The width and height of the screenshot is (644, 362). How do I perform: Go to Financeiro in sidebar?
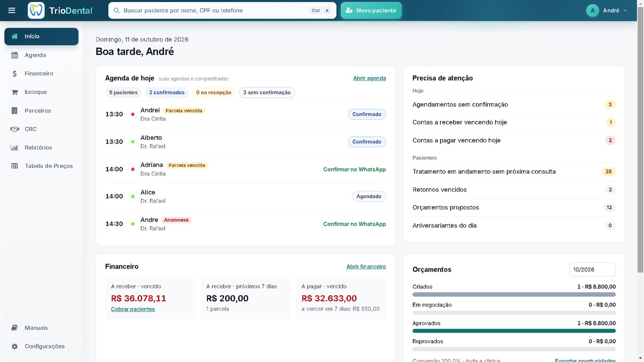(41, 74)
